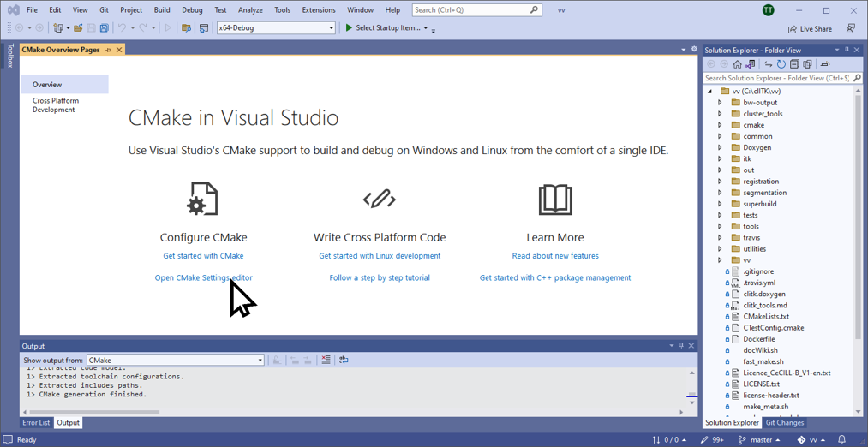Click the Configure CMake gear document icon

tap(202, 199)
